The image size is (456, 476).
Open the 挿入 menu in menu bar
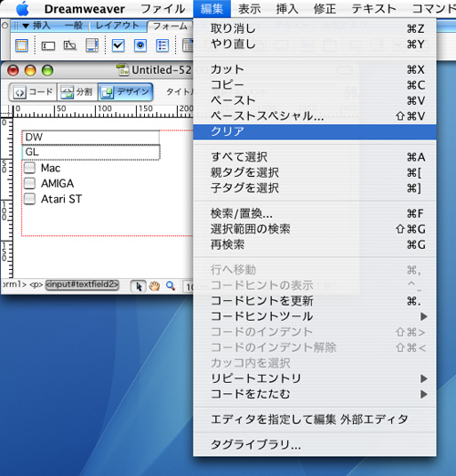287,9
